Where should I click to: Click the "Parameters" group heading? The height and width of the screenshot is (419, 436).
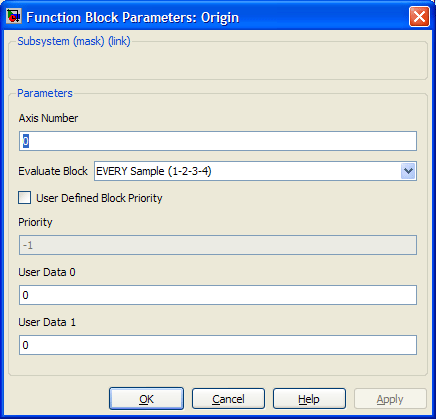click(x=45, y=93)
